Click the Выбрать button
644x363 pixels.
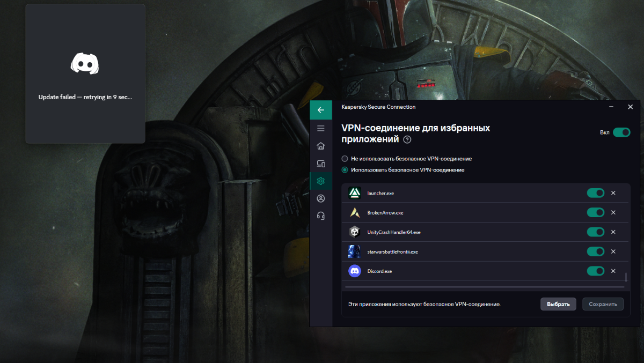pyautogui.click(x=558, y=304)
